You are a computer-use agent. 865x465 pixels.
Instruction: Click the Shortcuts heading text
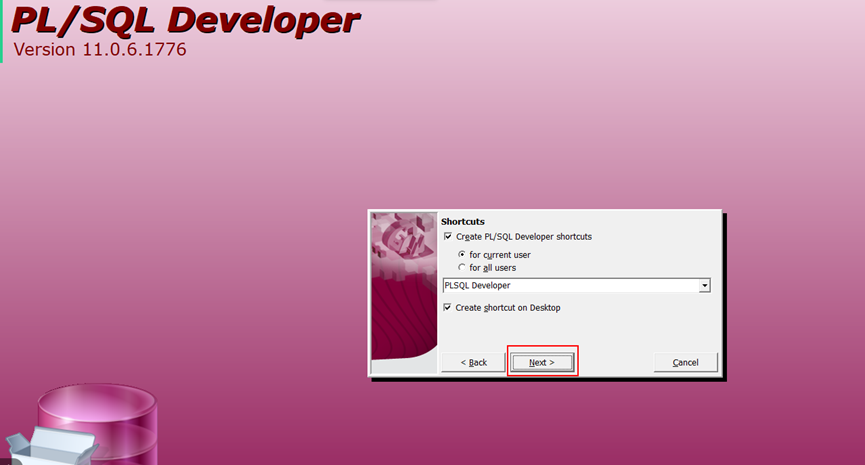click(463, 221)
